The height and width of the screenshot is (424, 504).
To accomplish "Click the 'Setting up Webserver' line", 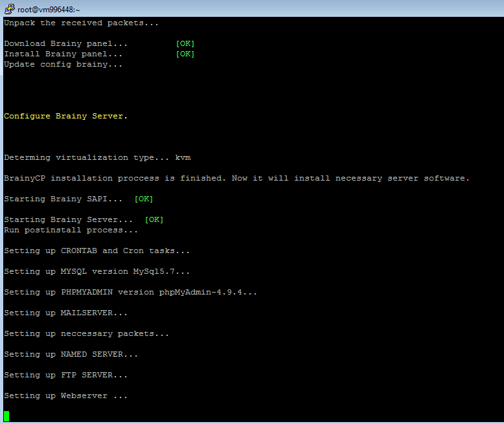I will (65, 396).
